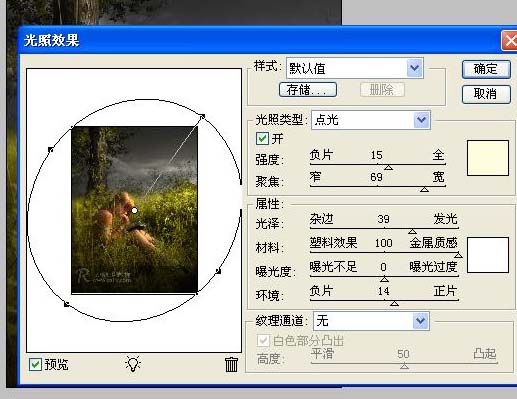
Task: Toggle the 开 light-on checkbox
Action: (x=262, y=138)
